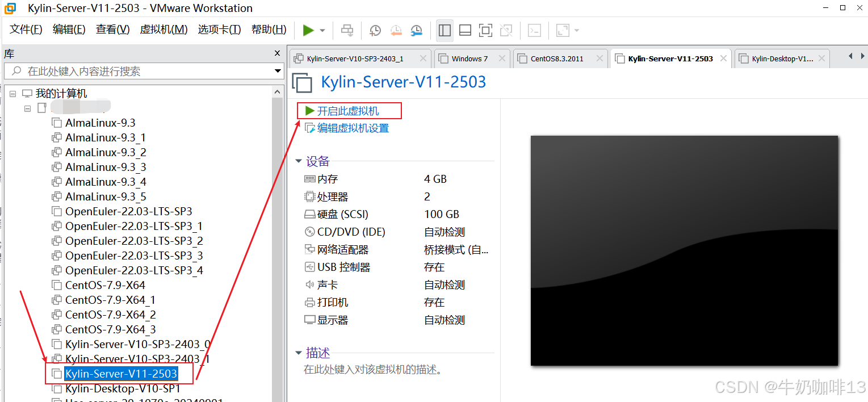
Task: Open the search field dropdown arrow
Action: pyautogui.click(x=278, y=71)
